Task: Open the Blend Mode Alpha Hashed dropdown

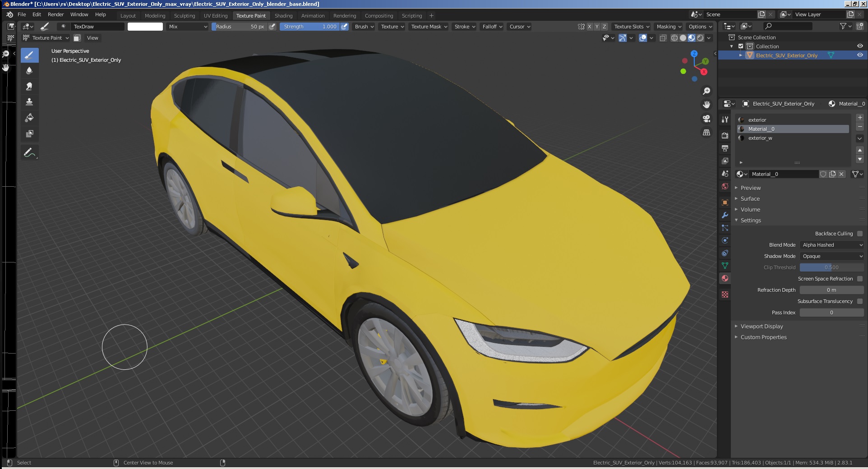Action: 832,245
